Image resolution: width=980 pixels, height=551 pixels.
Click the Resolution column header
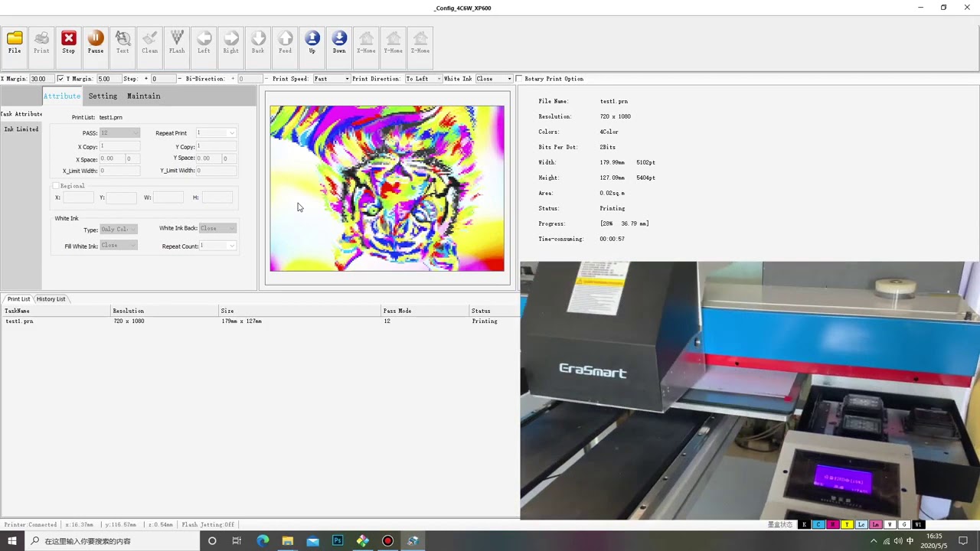tap(165, 311)
